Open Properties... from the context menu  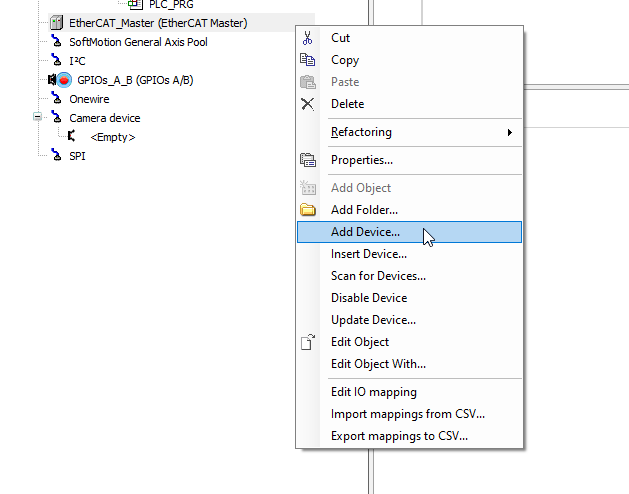point(410,160)
